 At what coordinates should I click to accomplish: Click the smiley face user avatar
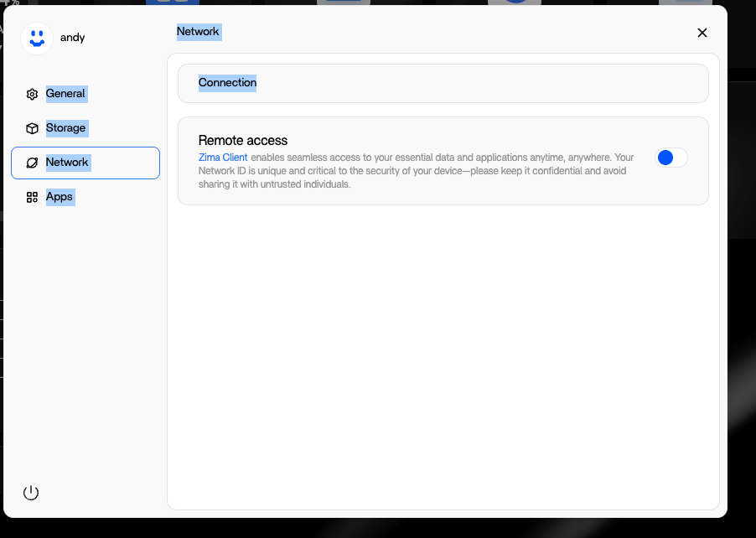point(37,38)
